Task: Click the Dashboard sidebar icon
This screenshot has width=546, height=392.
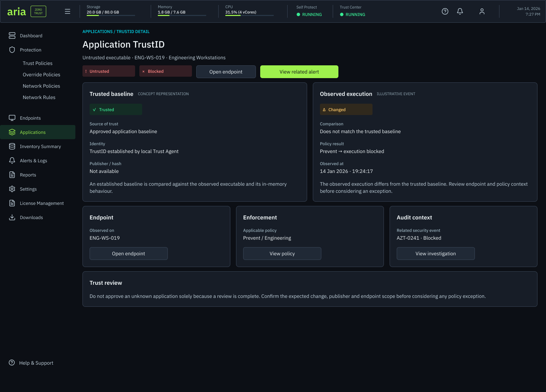Action: 12,36
